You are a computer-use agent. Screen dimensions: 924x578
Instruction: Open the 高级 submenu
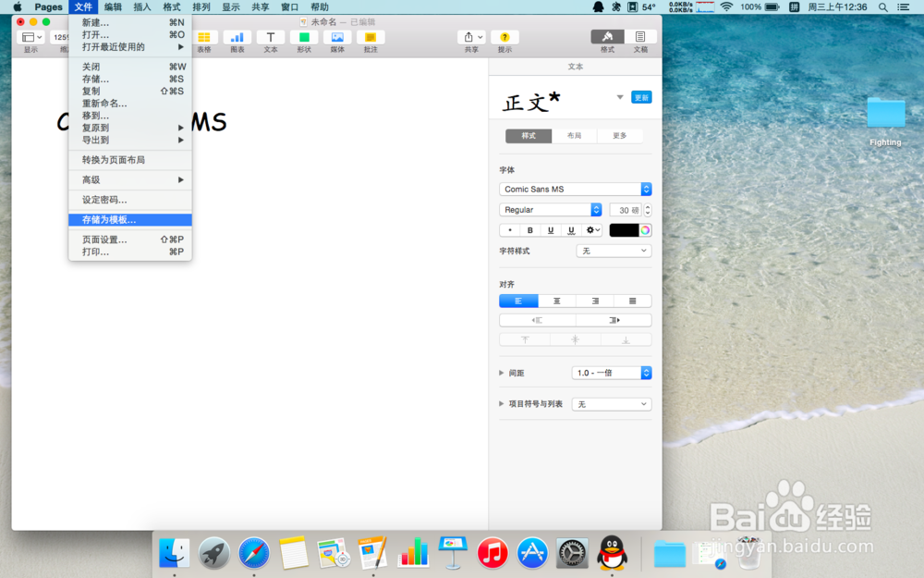(130, 180)
